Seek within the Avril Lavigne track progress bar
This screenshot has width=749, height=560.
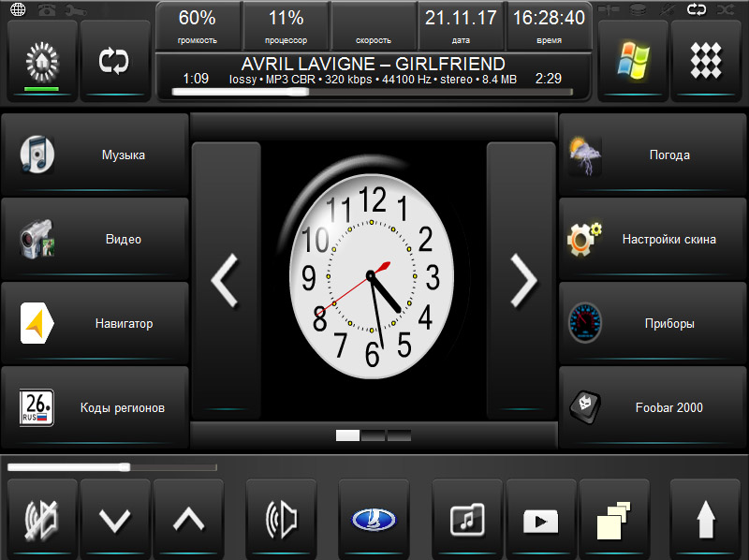coord(366,92)
